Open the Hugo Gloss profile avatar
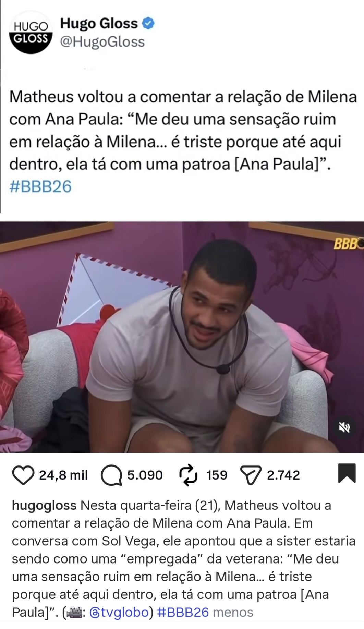This screenshot has height=629, width=364. tap(31, 32)
